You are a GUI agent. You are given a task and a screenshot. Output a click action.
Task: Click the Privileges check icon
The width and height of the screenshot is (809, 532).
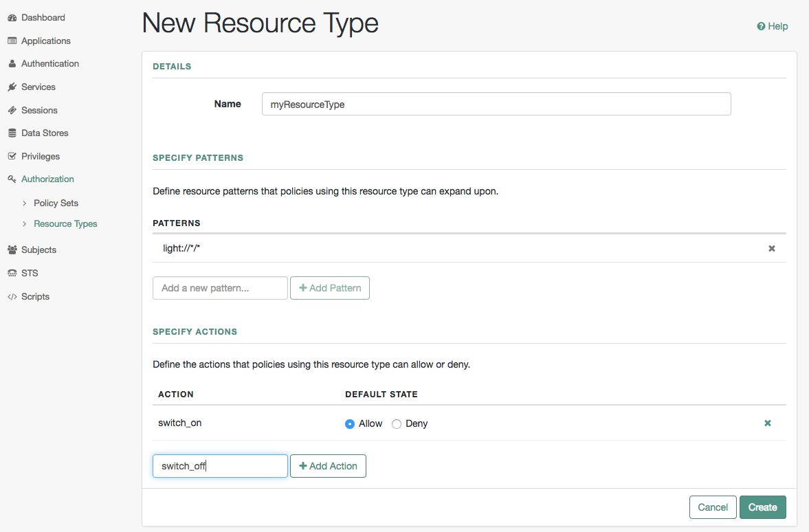(x=12, y=156)
